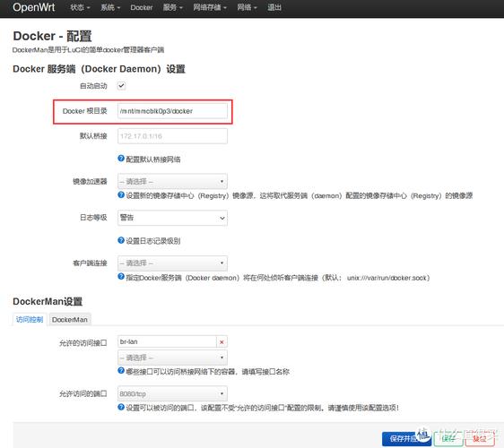Click help icon beside registry mirror description
The image size is (504, 448).
tap(121, 194)
